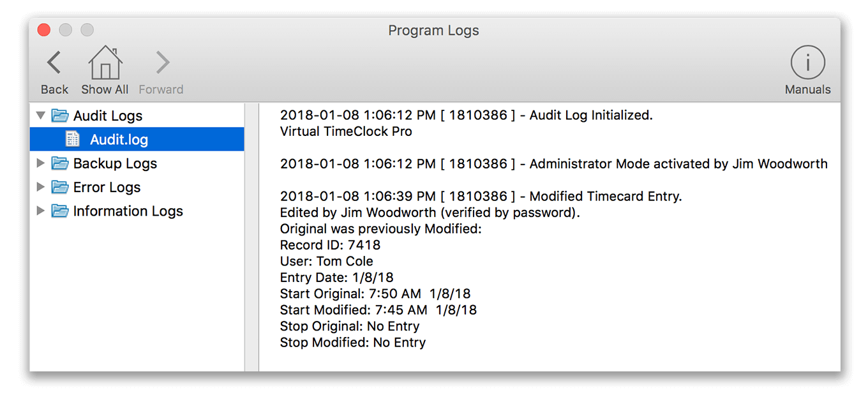Click the Backup Logs folder icon
This screenshot has width=868, height=395.
pyautogui.click(x=59, y=163)
